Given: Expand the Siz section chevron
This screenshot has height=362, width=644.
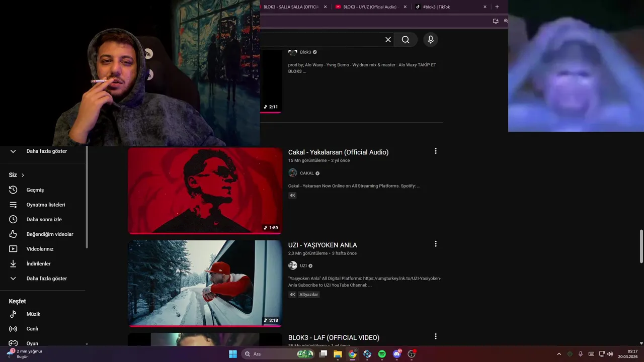Looking at the screenshot, I should (23, 175).
